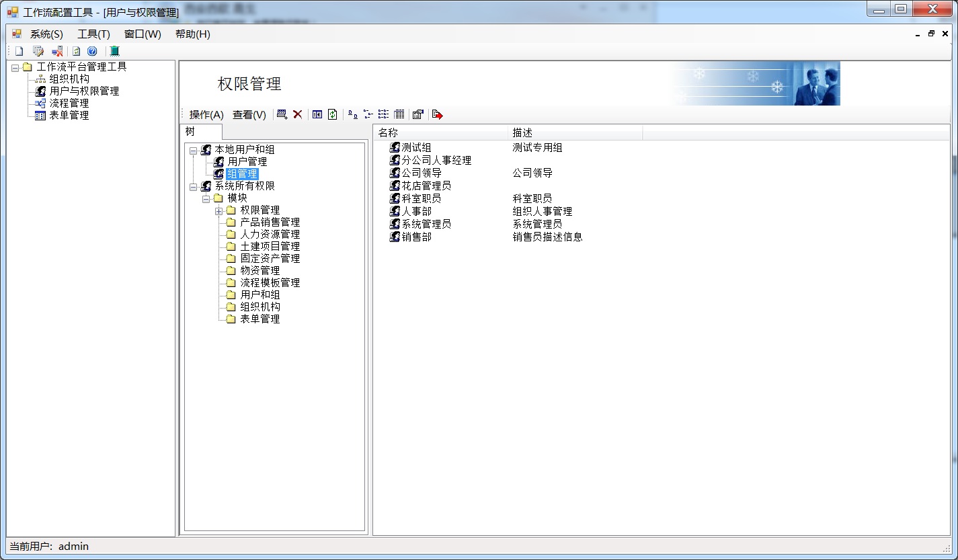Click the properties icon in permissions toolbar
The width and height of the screenshot is (958, 560).
click(417, 114)
